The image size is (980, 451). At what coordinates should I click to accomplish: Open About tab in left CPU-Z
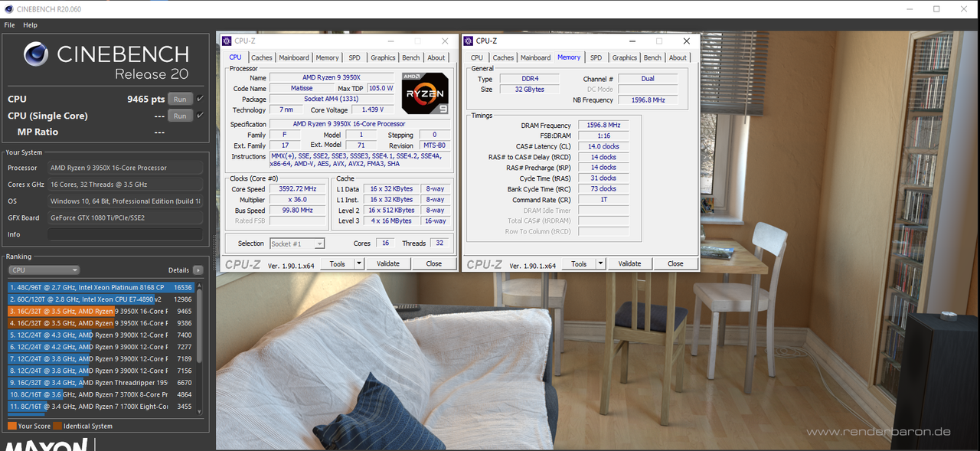(436, 57)
